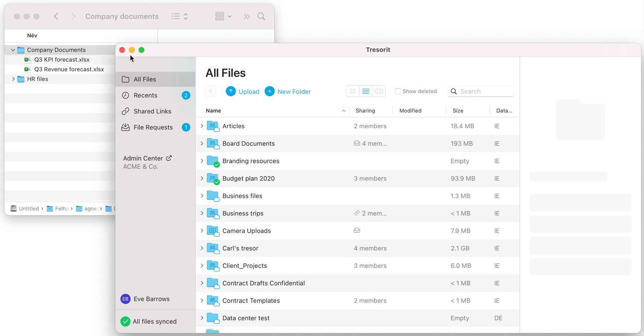Expand the Board Documents folder
The height and width of the screenshot is (336, 644).
[x=202, y=144]
